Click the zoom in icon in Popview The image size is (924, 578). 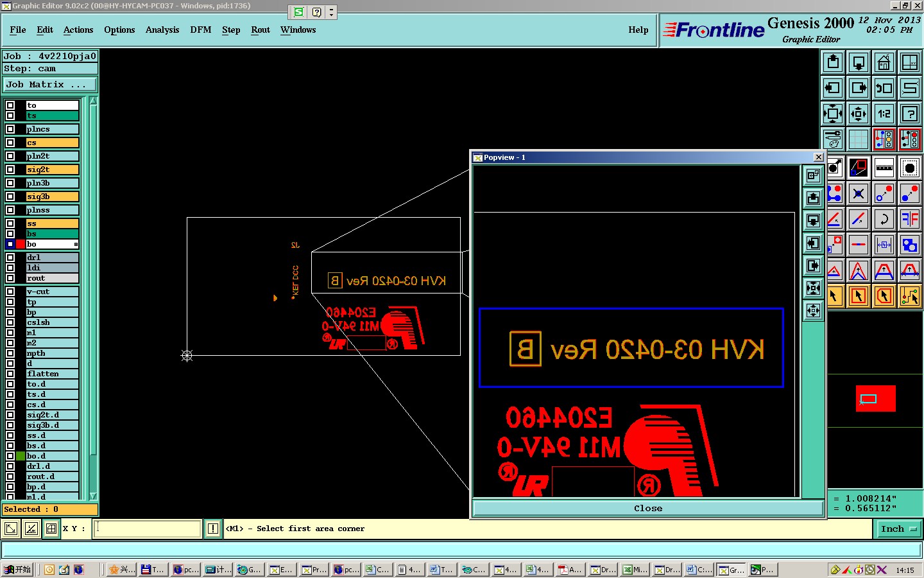click(813, 288)
